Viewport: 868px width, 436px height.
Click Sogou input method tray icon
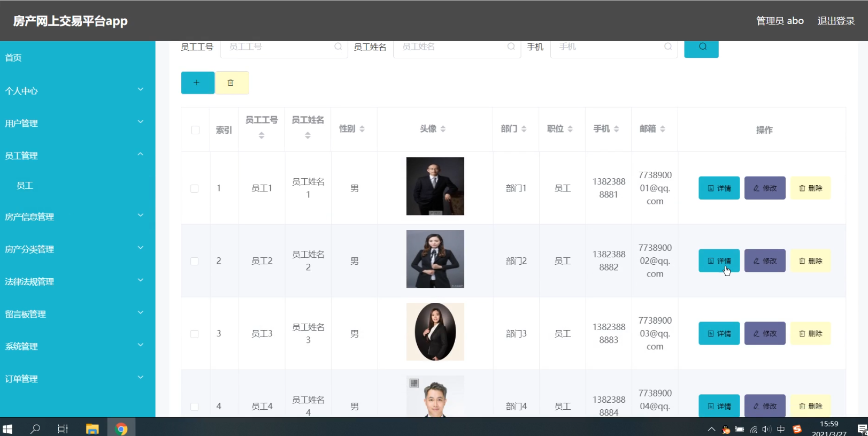pyautogui.click(x=797, y=429)
